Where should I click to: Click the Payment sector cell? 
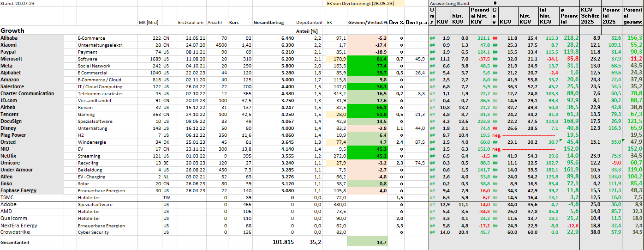(107, 52)
